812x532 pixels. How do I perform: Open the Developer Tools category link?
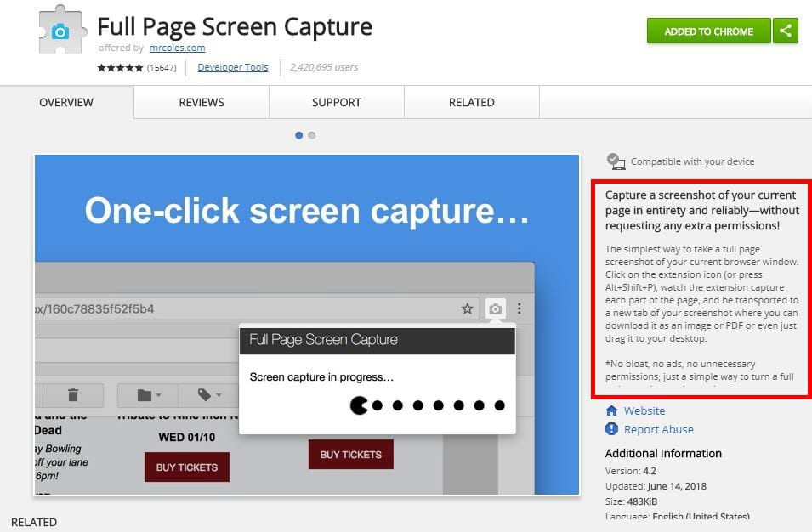coord(232,67)
